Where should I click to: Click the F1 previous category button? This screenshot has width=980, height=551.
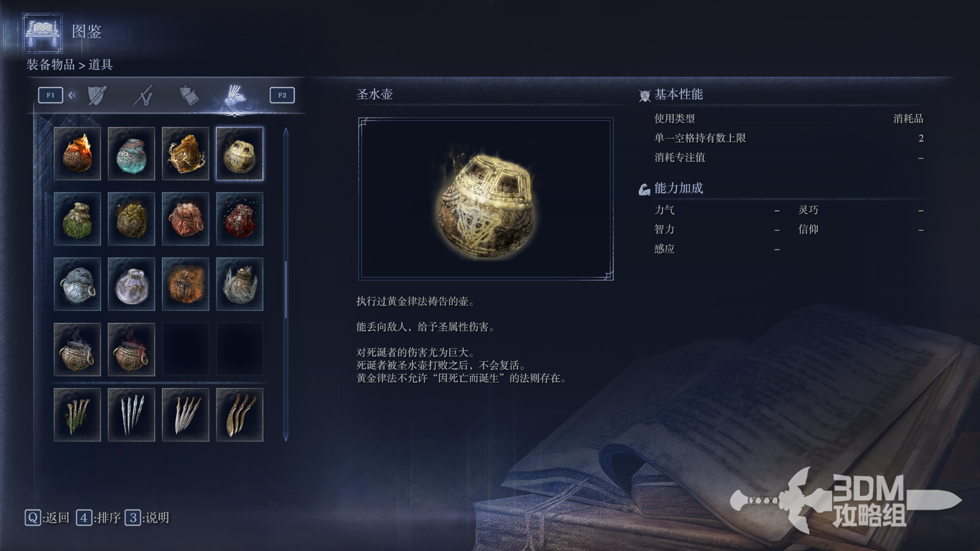[51, 95]
